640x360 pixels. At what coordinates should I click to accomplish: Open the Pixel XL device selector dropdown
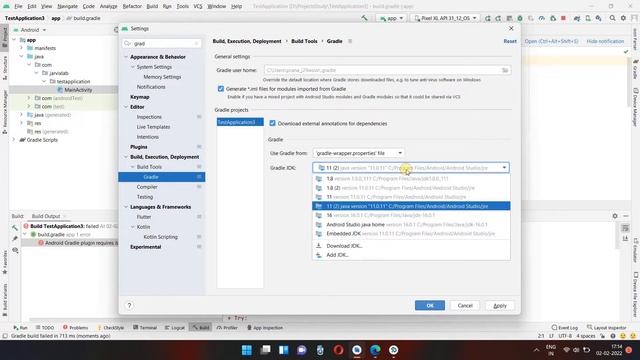coord(445,18)
